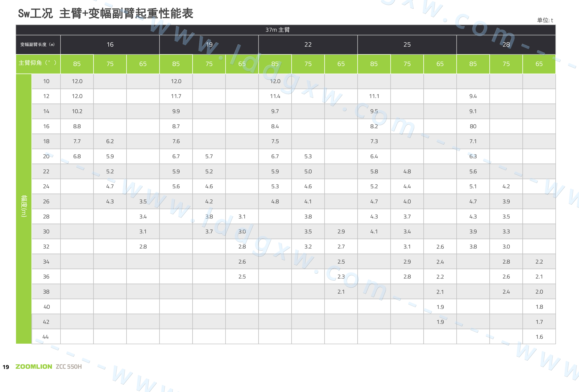Screen dimensions: 579x392
Task: Click the cell value '80' in row 16
Action: [473, 126]
